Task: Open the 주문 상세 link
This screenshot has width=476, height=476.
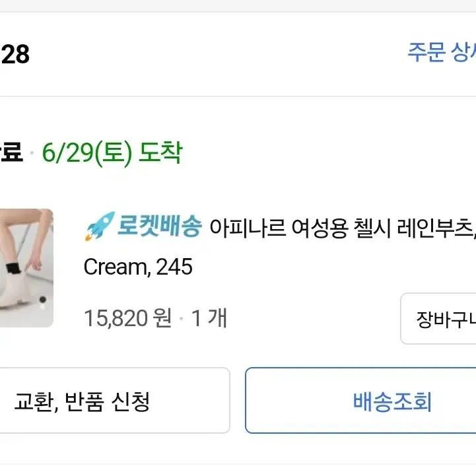Action: [x=442, y=52]
